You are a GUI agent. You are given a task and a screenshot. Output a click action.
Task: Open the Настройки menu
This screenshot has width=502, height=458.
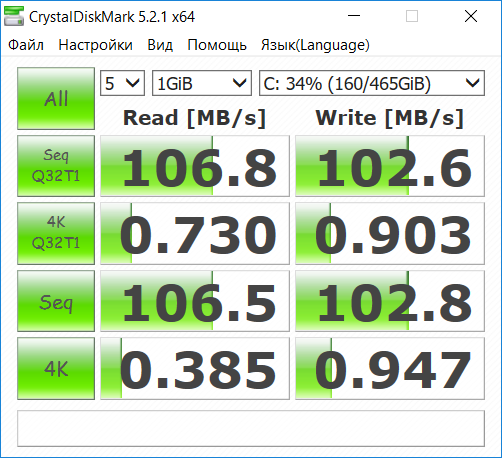click(x=95, y=45)
